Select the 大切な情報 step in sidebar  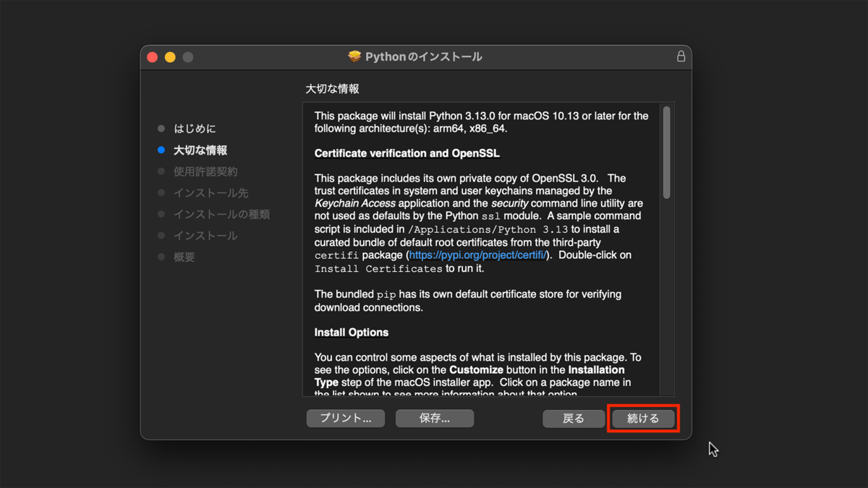pos(200,150)
